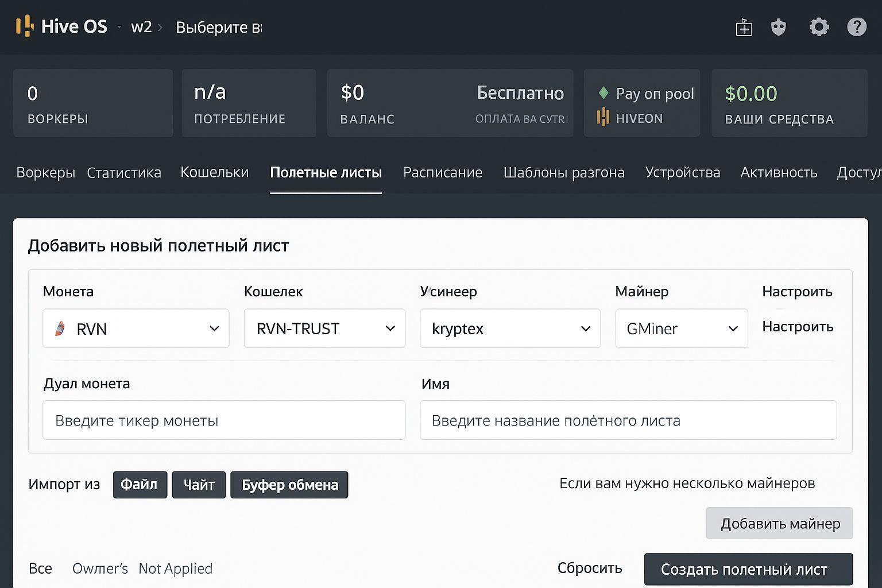This screenshot has width=882, height=588.
Task: Click the Дуал монета ticker input field
Action: [224, 420]
